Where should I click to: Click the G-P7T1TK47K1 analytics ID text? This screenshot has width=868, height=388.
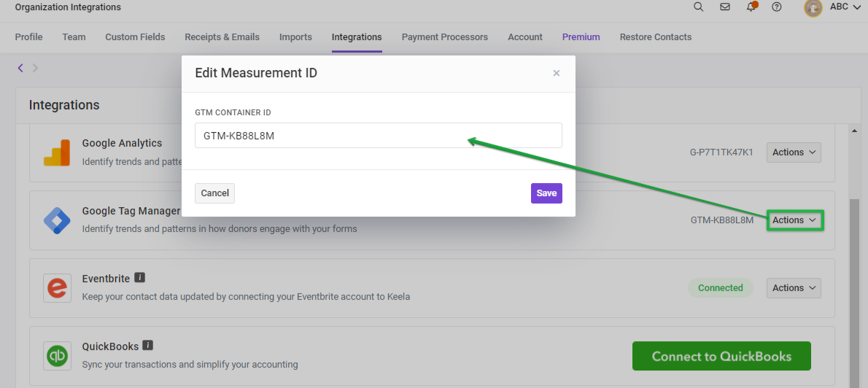point(722,152)
